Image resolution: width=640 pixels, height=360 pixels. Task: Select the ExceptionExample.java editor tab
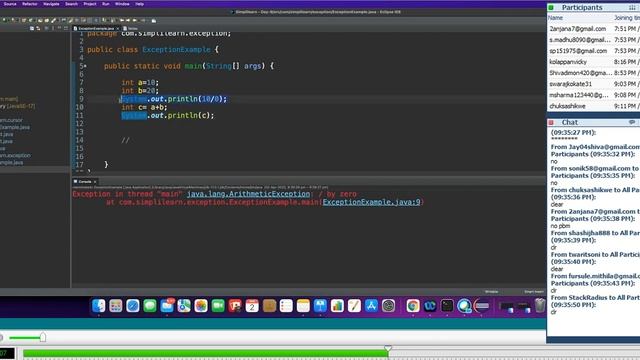96,29
